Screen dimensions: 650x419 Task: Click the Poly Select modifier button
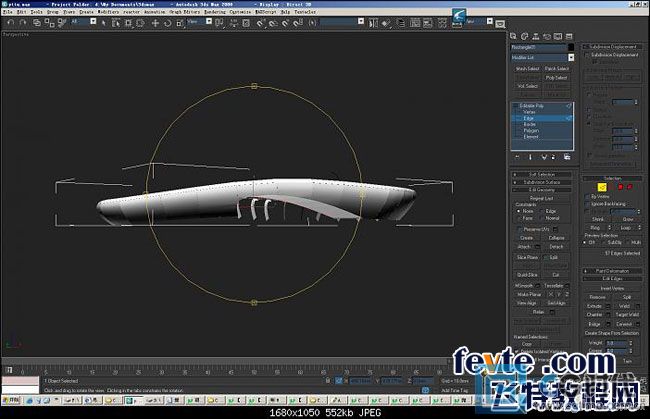click(556, 78)
